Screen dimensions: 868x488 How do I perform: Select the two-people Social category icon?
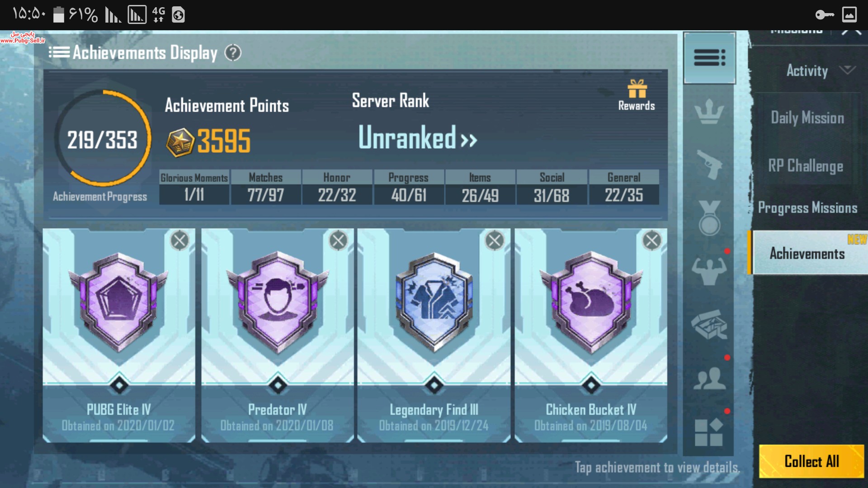pos(709,378)
